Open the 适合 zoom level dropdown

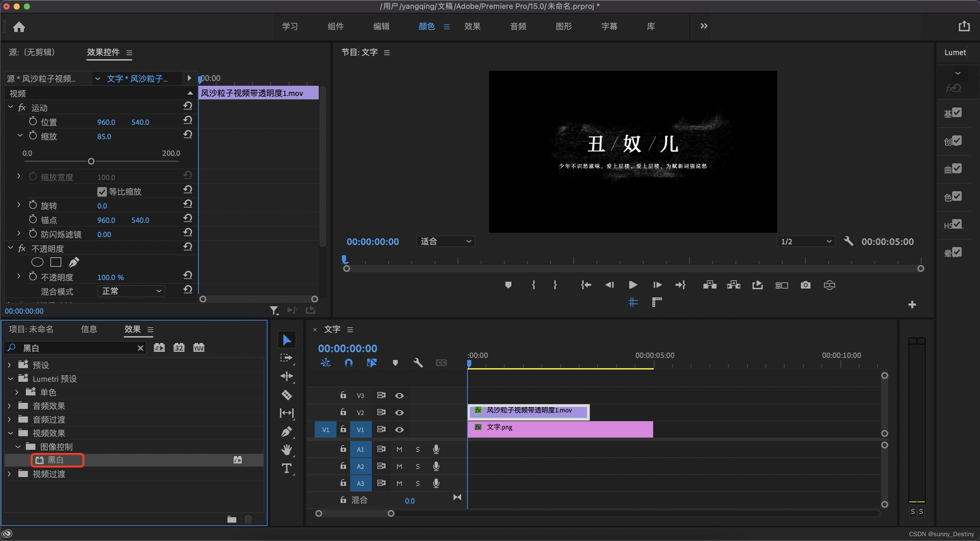(445, 242)
